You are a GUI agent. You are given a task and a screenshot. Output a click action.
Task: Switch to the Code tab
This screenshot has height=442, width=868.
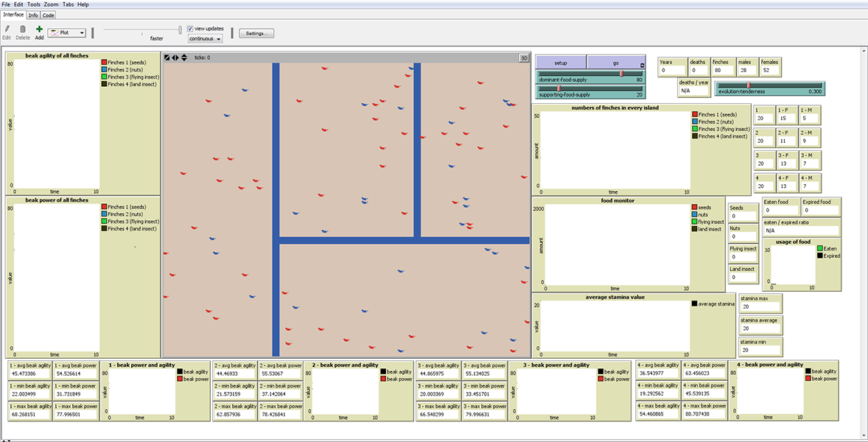pos(49,15)
